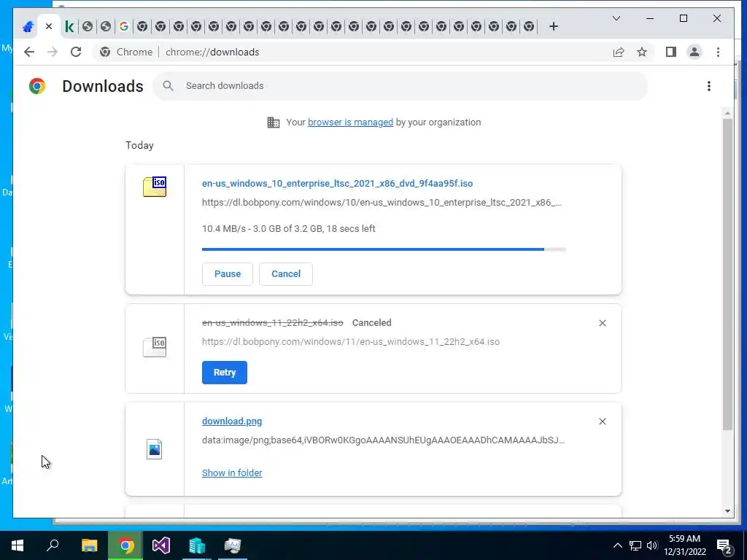
Task: Click the data:image/png base64 URL text
Action: coord(384,440)
